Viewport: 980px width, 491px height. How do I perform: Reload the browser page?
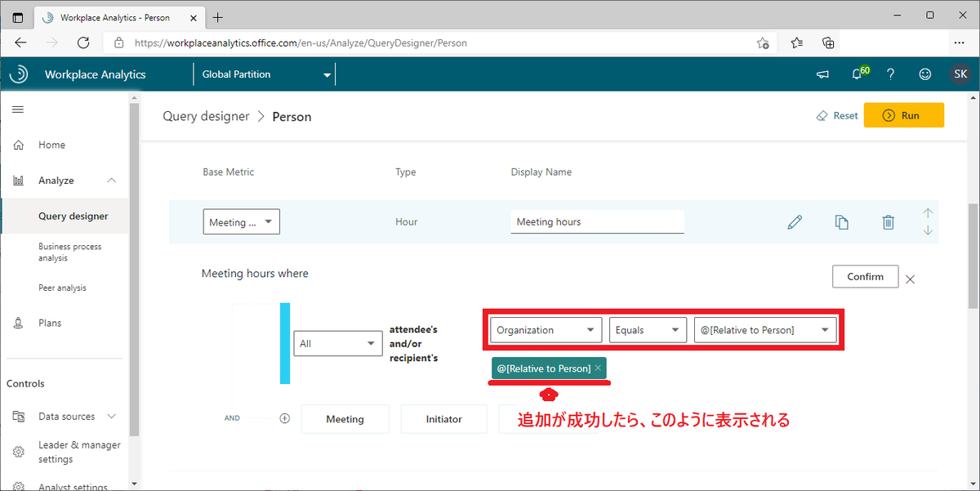point(83,42)
